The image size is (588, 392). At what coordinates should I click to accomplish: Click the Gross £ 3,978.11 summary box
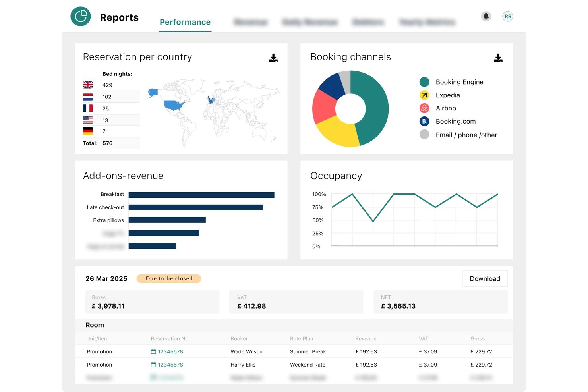(x=152, y=302)
